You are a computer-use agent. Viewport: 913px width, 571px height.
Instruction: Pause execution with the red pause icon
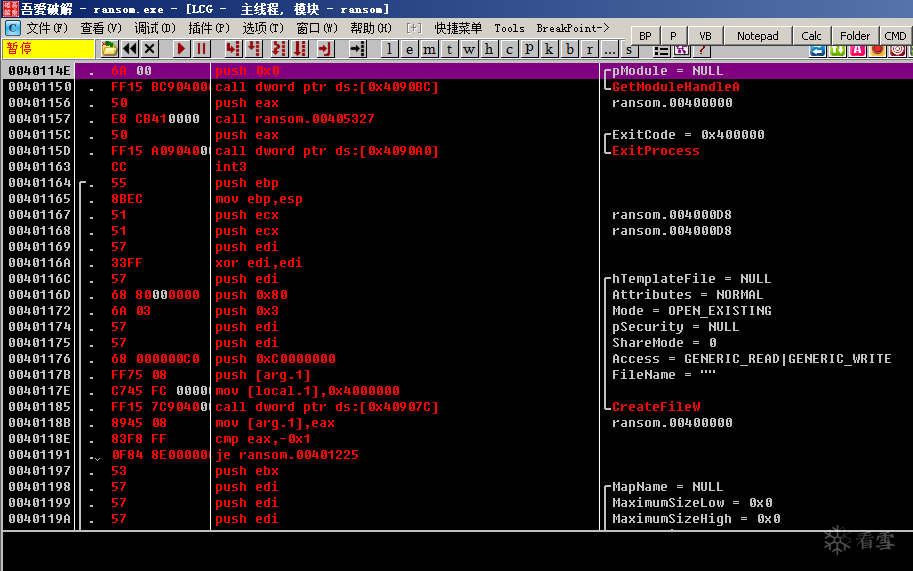click(201, 49)
